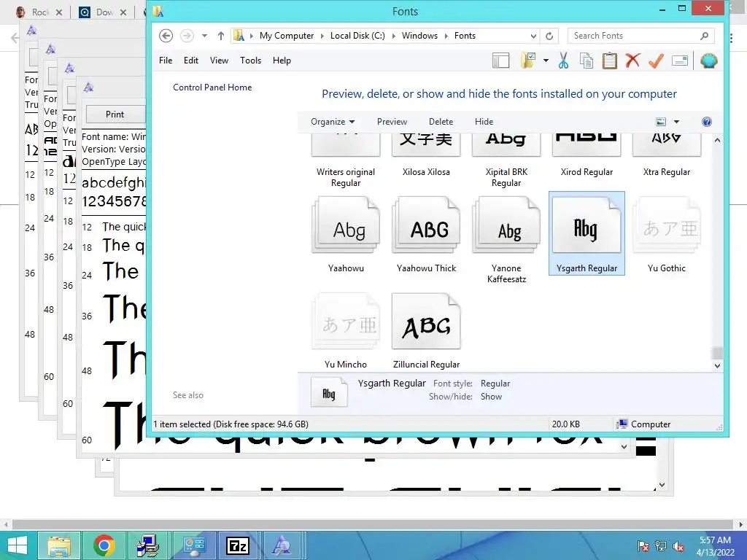Click the red X Delete toolbar icon

632,61
